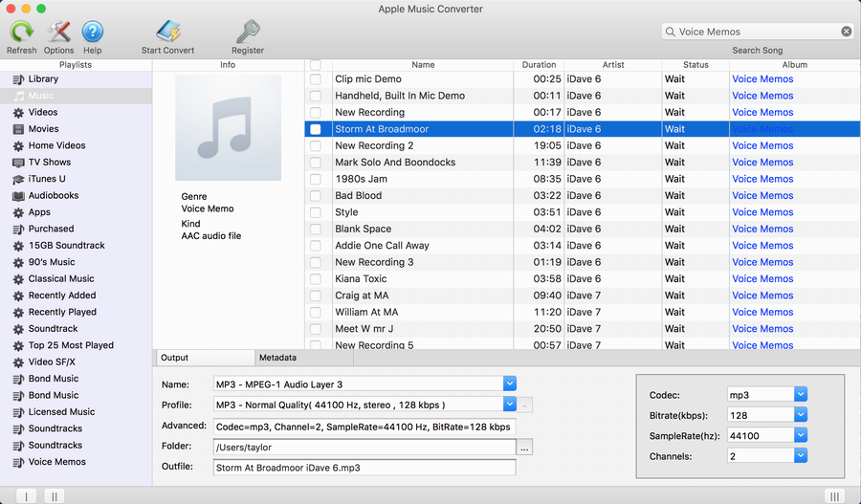Click the bottom-left single-bar view button
This screenshot has width=861, height=504.
tap(27, 496)
